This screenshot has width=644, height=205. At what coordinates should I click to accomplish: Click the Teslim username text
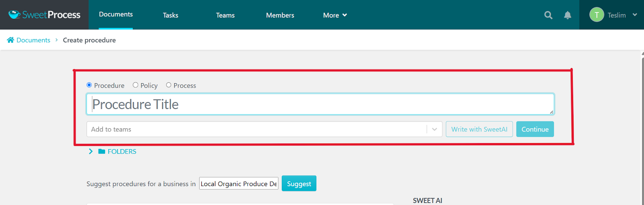(617, 15)
